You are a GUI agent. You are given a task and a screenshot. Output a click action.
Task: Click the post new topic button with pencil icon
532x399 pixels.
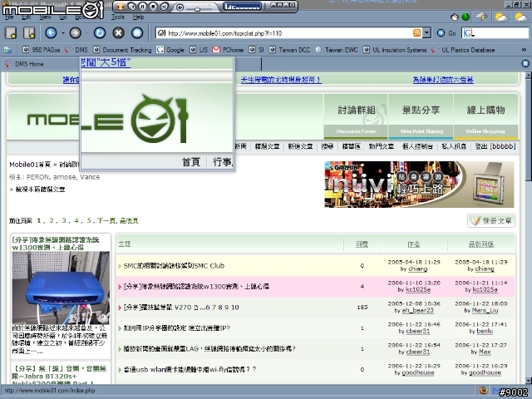click(x=491, y=221)
